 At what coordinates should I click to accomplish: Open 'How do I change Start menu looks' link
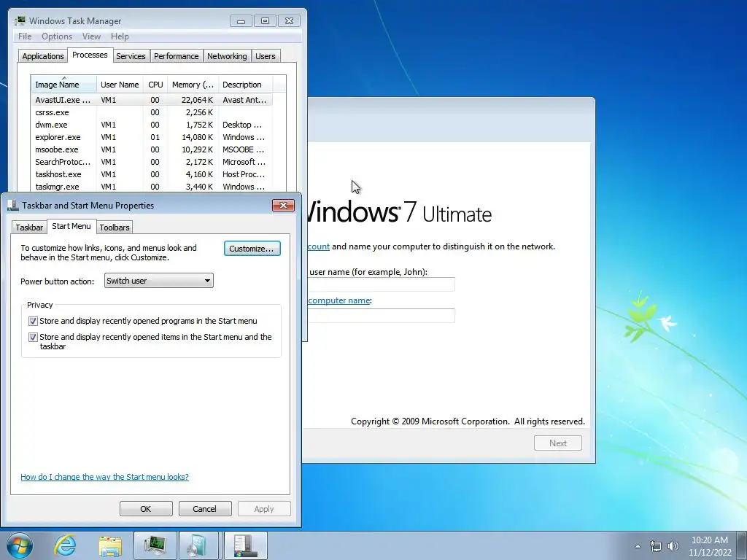click(x=104, y=477)
